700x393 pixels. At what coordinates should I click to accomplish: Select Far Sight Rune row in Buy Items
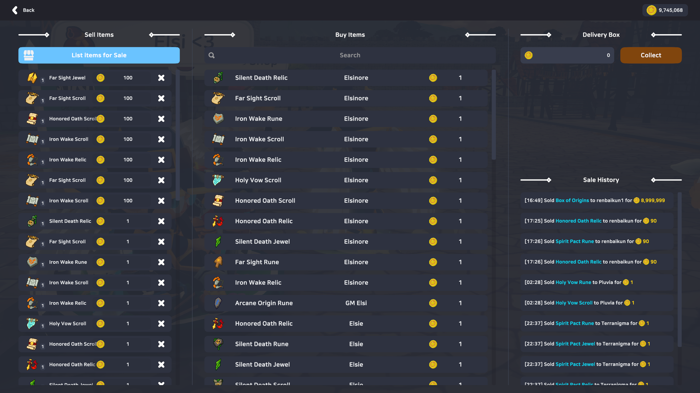pyautogui.click(x=346, y=262)
